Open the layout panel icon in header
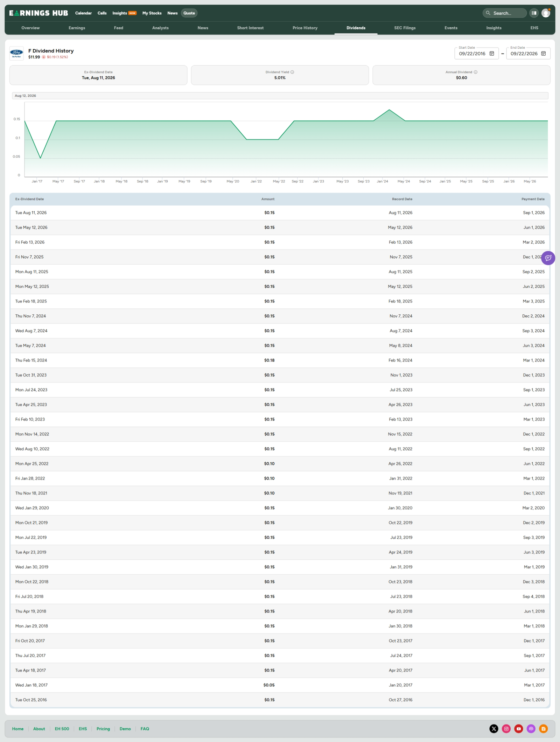Image resolution: width=560 pixels, height=742 pixels. tap(534, 13)
